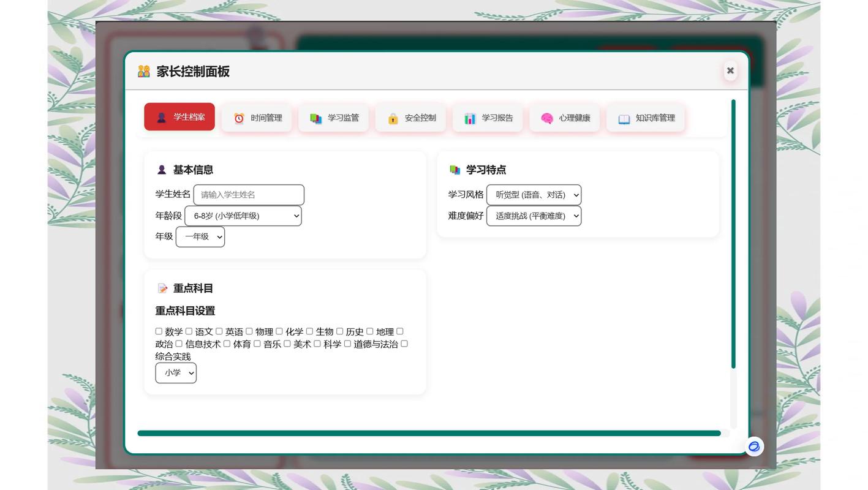Click the vertical green scrollbar thumb
Screen dimensions: 868x490
point(733,234)
